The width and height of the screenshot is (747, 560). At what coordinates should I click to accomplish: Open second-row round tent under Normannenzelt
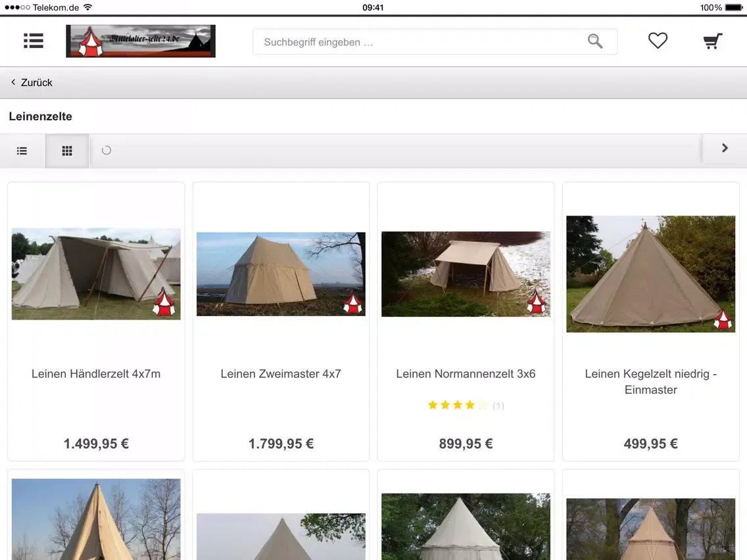[466, 526]
